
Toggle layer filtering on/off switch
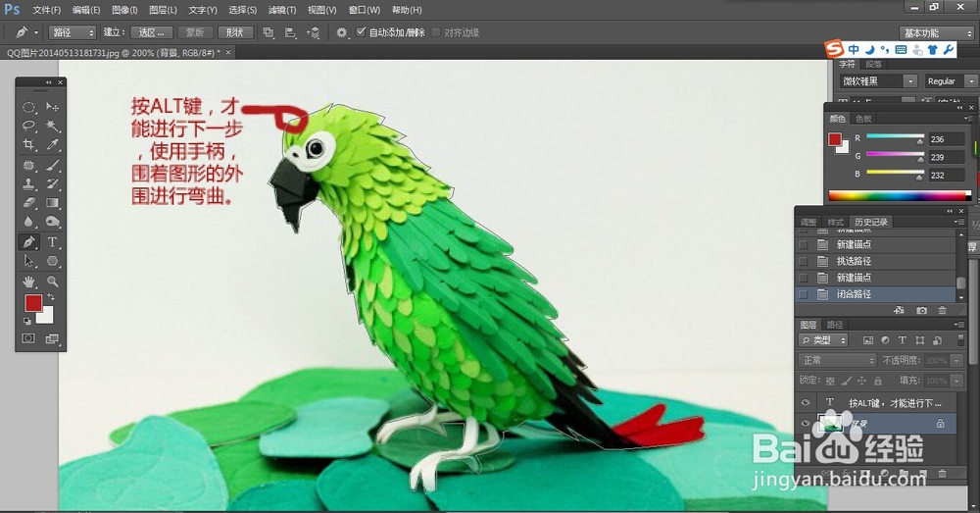tap(960, 340)
